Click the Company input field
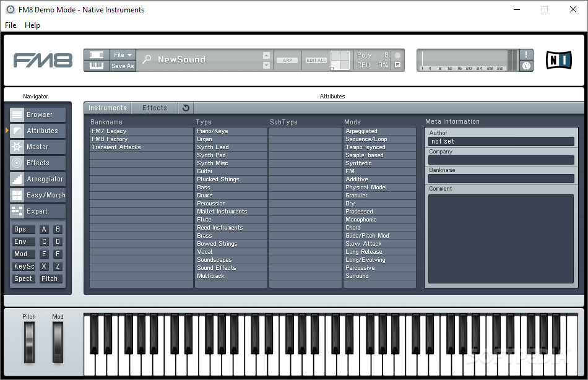This screenshot has width=588, height=380. [x=501, y=160]
